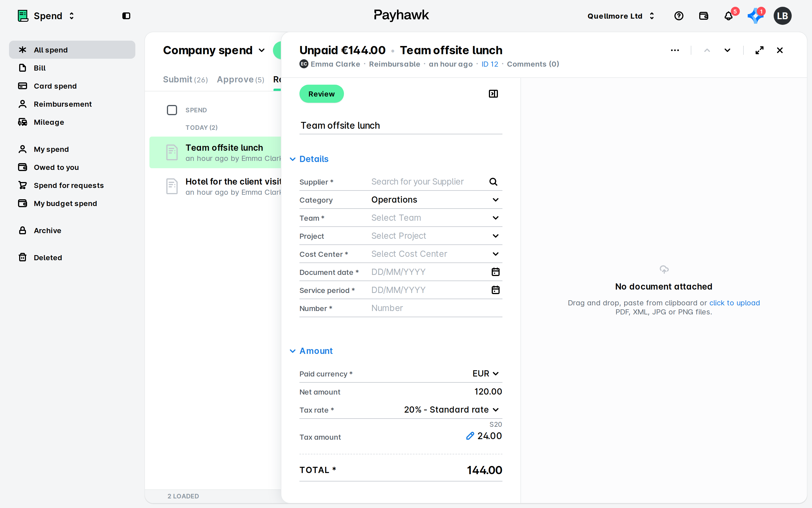The height and width of the screenshot is (508, 812).
Task: Click the supplier search magnifier icon
Action: (493, 182)
